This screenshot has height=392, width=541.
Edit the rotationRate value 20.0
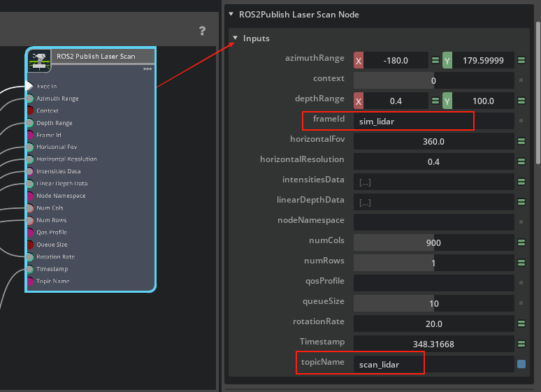coord(433,324)
